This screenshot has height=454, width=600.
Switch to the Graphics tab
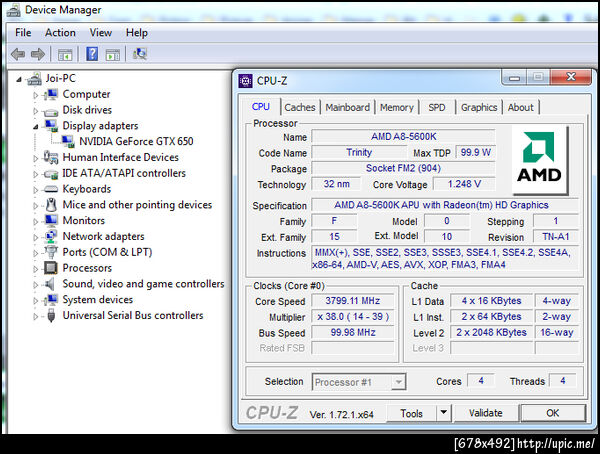(x=479, y=107)
